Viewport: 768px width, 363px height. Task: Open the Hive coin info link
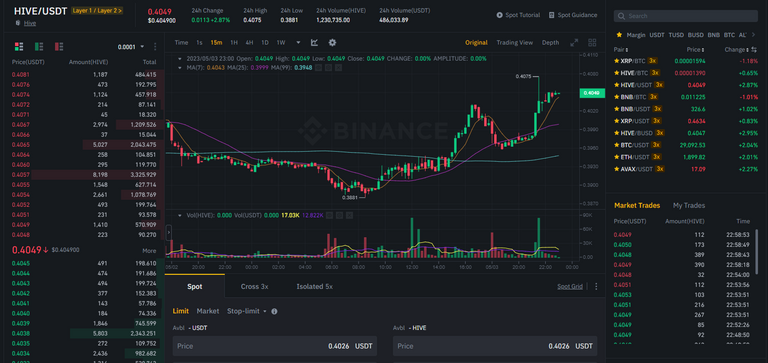coord(30,23)
